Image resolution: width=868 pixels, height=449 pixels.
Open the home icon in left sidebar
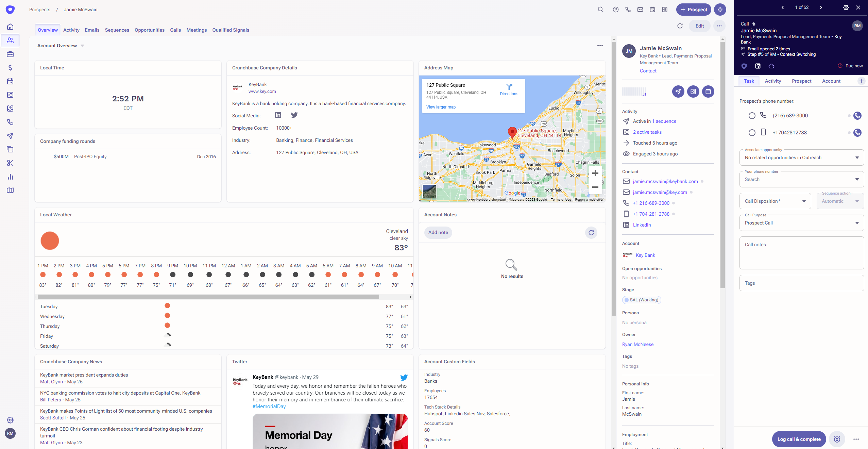point(10,27)
